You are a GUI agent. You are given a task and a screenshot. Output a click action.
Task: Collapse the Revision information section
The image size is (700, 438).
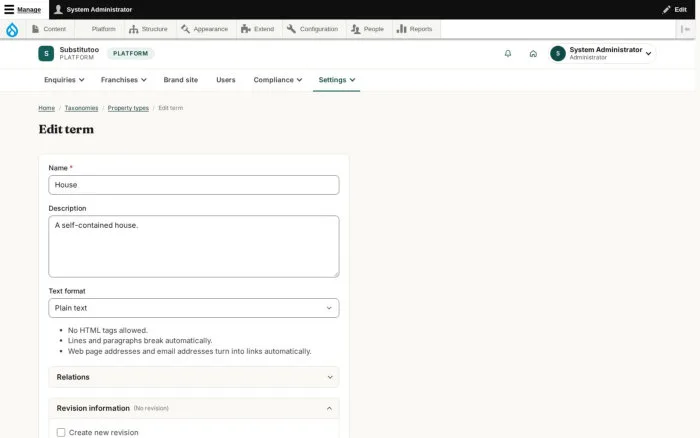(194, 408)
